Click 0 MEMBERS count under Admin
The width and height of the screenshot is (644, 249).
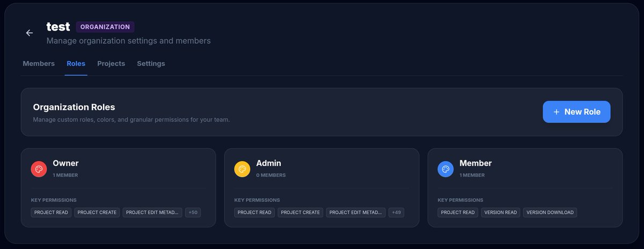coord(271,175)
